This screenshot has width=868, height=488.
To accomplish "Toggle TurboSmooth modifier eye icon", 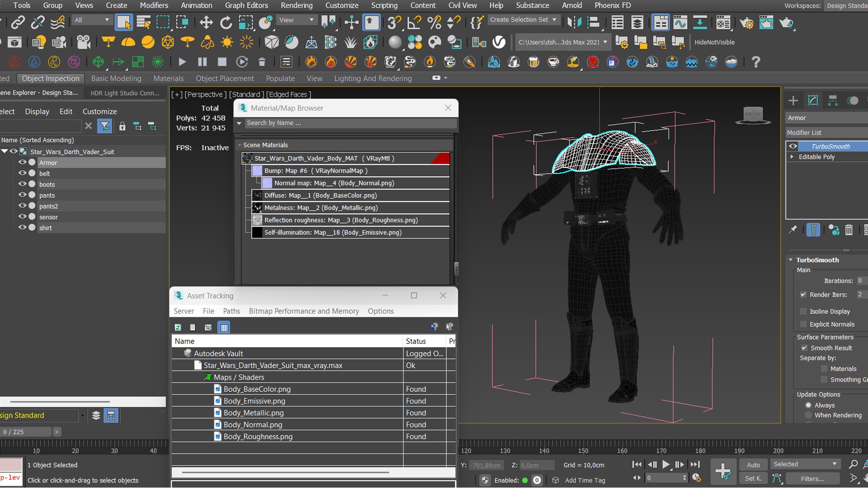I will point(793,146).
